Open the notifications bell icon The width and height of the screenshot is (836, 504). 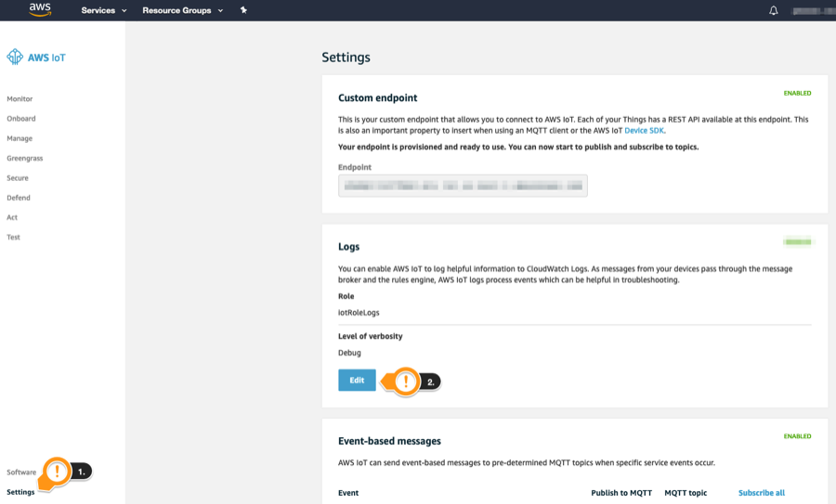point(773,10)
